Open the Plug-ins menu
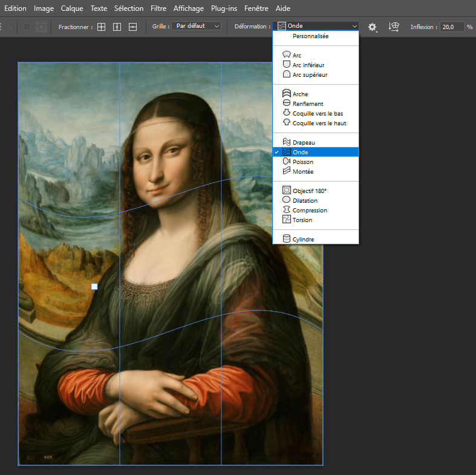Viewport: 476px width, 475px height. pos(224,8)
